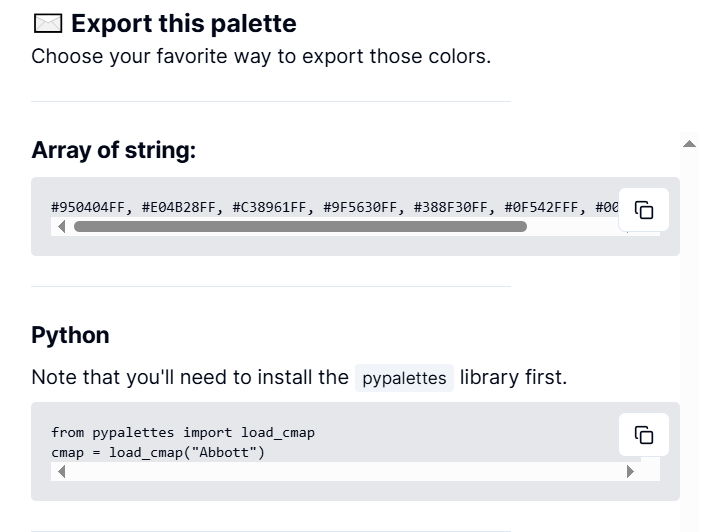
Task: Click the load_cmap("Abbott") code line
Action: click(x=158, y=452)
